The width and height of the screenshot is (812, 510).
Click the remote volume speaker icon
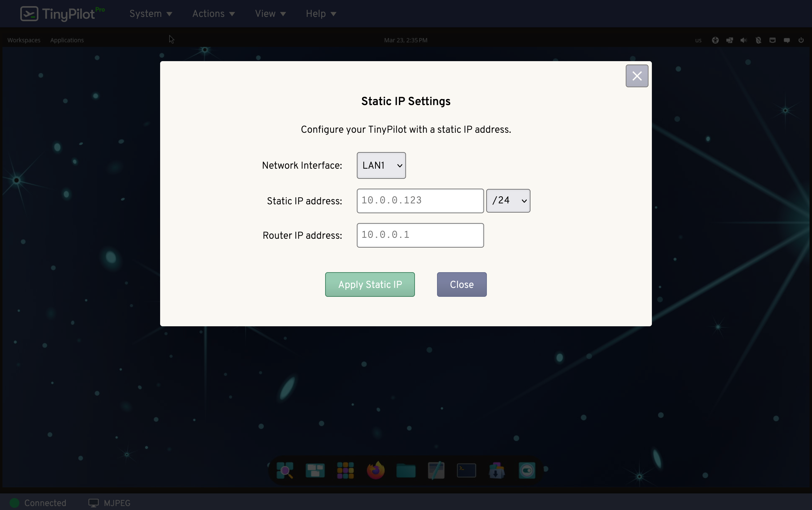tap(743, 40)
